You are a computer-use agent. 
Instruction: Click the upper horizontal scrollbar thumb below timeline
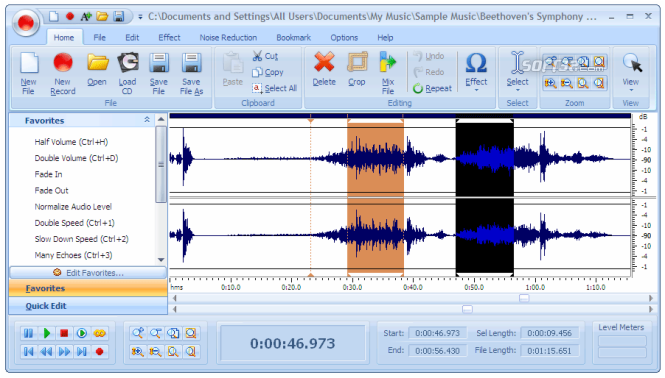(x=524, y=298)
